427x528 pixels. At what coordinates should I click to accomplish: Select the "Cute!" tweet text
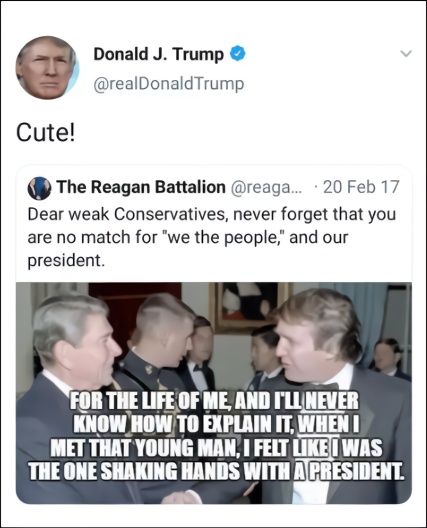[45, 132]
